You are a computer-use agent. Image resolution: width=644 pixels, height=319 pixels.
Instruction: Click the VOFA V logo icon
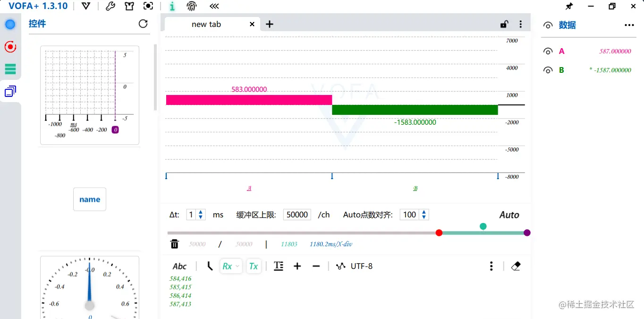86,6
